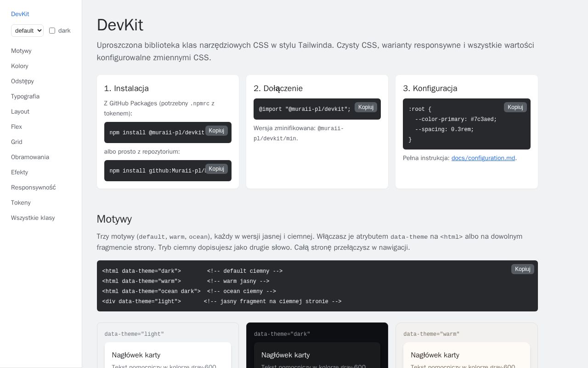Click the data-theme="light" preview label
This screenshot has width=588, height=368.
pos(134,334)
